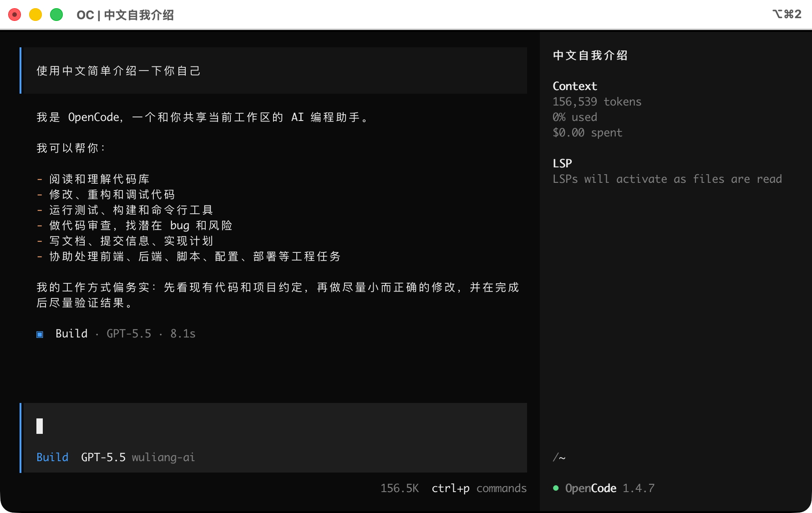
Task: Click the list item 修改、重构和调试代码
Action: tap(106, 195)
